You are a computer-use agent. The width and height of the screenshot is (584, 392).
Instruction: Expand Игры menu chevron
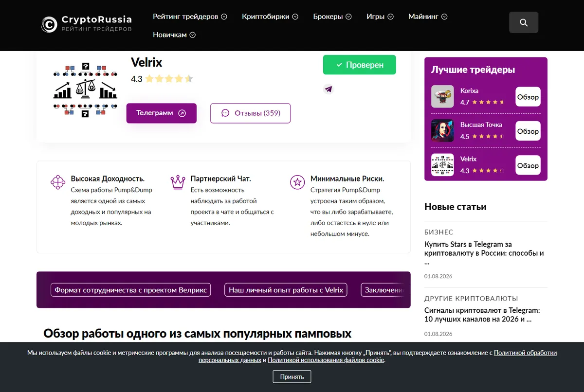coord(390,17)
